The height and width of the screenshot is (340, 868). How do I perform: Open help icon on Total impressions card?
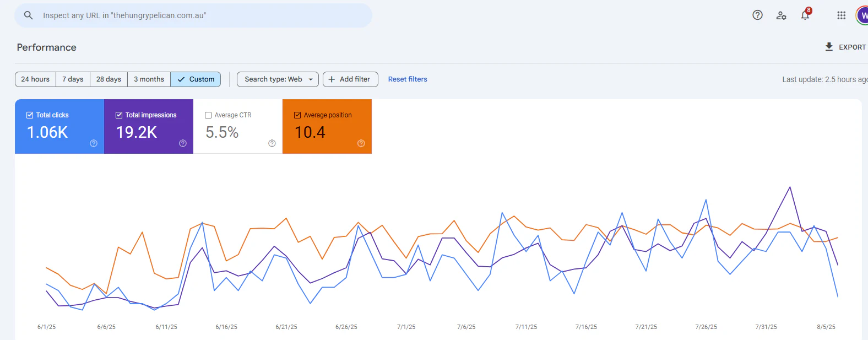coord(183,143)
